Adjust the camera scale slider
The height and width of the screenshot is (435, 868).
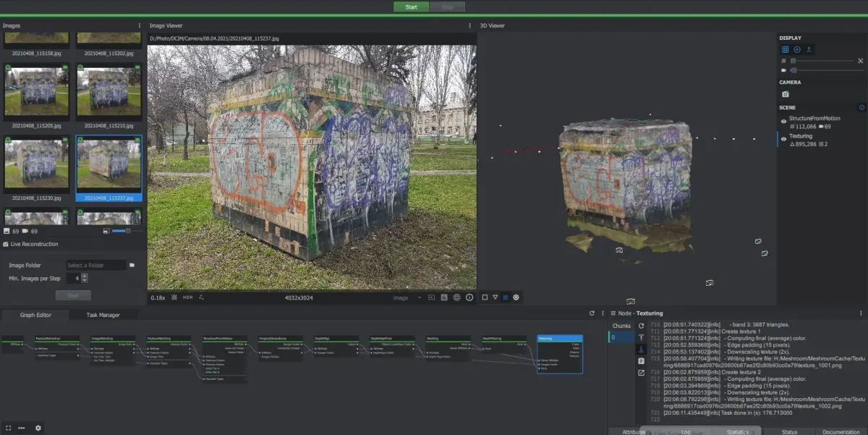coord(826,70)
